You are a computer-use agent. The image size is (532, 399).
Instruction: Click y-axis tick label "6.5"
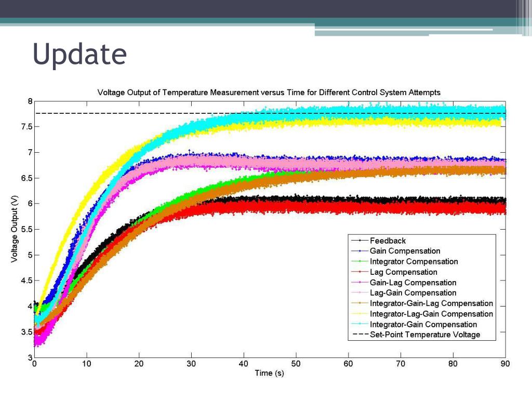(x=27, y=178)
